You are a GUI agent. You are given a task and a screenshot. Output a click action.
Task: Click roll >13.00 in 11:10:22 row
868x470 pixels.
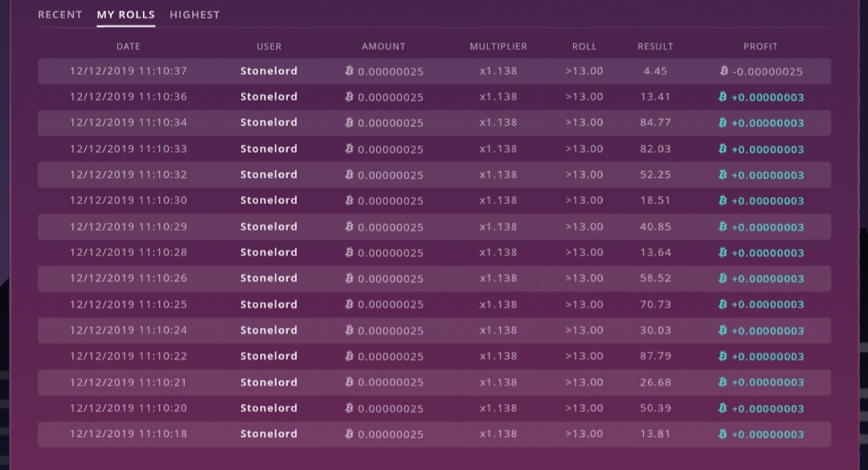point(584,356)
